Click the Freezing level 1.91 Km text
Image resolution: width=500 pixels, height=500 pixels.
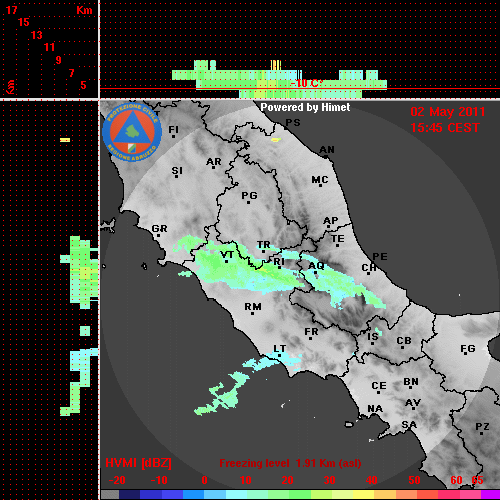point(290,463)
